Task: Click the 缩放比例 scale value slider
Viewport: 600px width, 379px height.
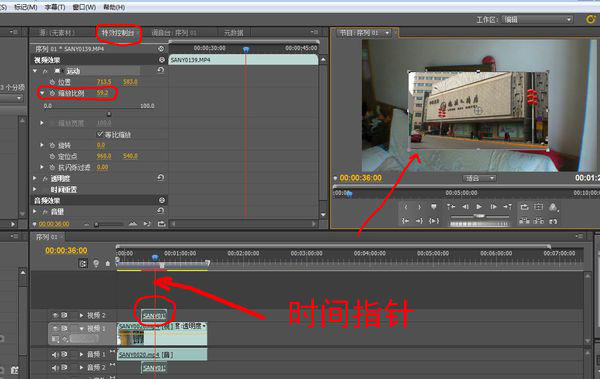Action: coord(109,114)
